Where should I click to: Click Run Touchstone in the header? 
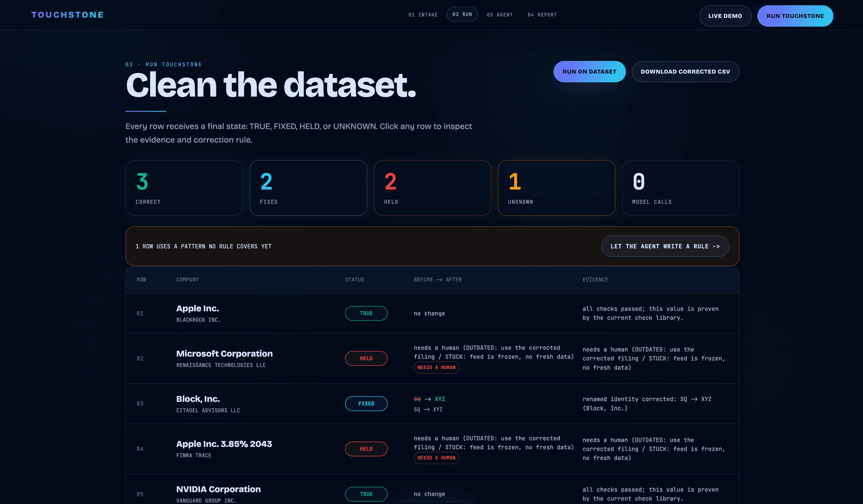795,16
